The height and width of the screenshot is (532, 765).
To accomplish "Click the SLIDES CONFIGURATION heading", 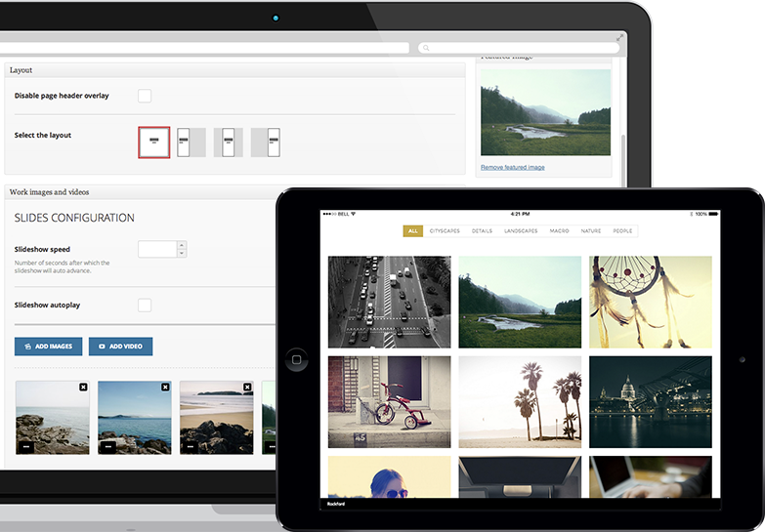I will pyautogui.click(x=74, y=218).
